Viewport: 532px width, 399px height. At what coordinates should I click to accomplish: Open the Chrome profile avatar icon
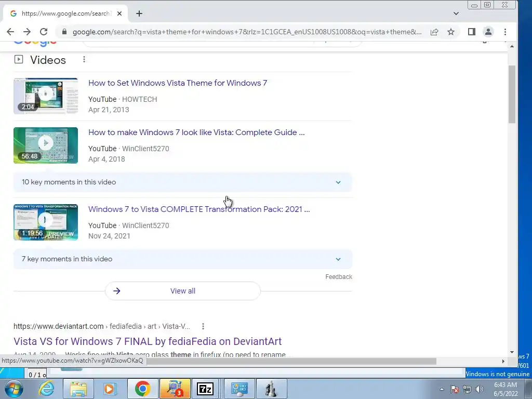click(488, 32)
